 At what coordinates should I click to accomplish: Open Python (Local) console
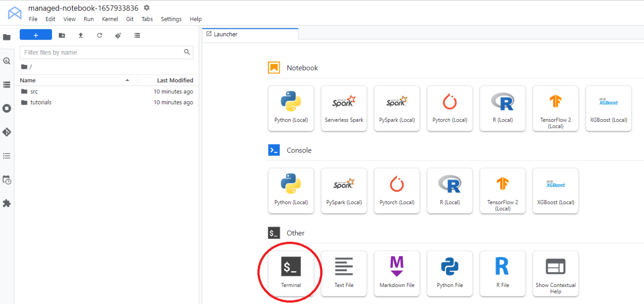point(291,190)
